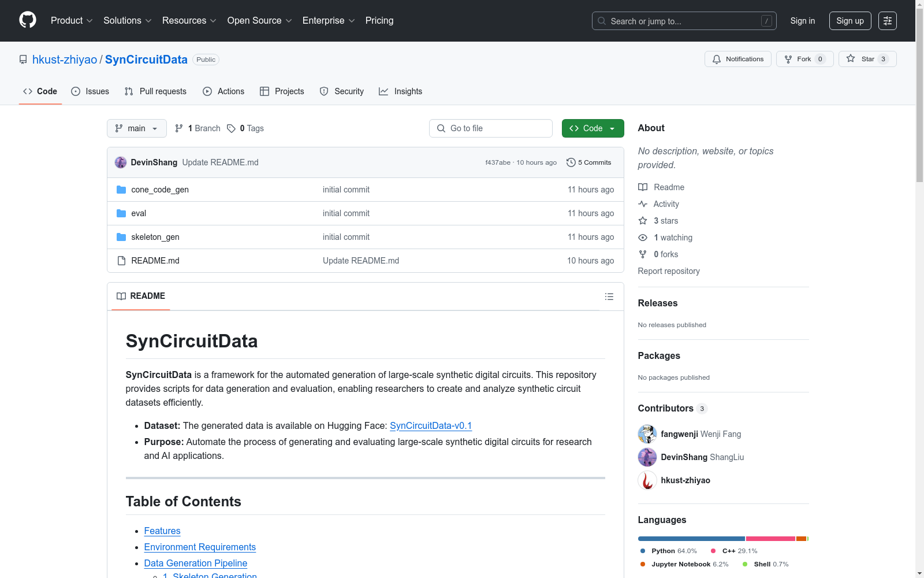
Task: Switch to the Actions tab
Action: coord(223,91)
